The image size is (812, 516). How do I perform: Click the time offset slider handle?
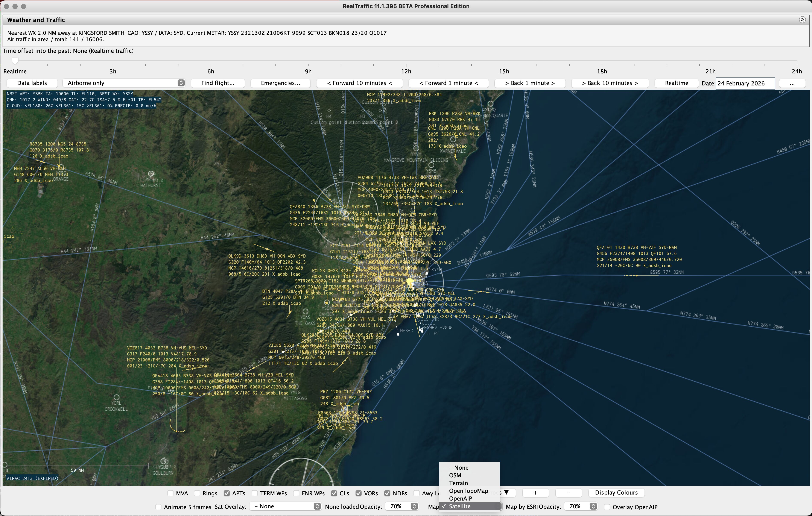(x=15, y=61)
